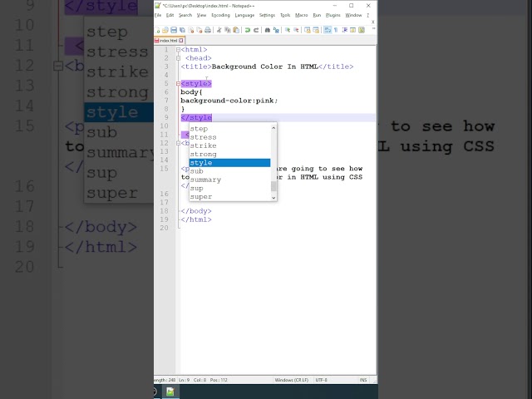
Task: Cut the selection with the scissors icon
Action: click(219, 30)
